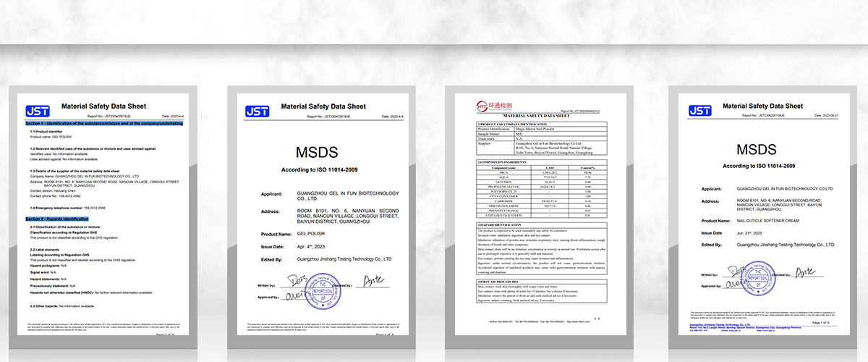Click the JST logo on the Section 1 sheet

pos(38,111)
